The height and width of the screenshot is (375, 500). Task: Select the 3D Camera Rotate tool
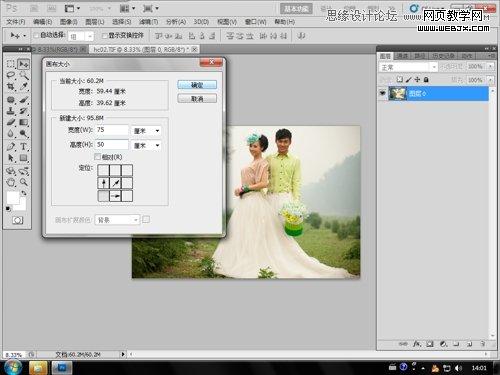[23, 171]
